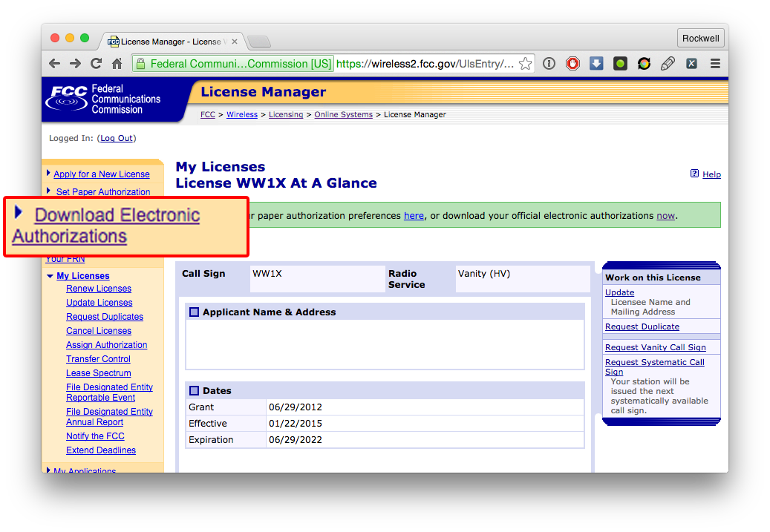
Task: Open Wireless in the breadcrumb trail
Action: 242,115
